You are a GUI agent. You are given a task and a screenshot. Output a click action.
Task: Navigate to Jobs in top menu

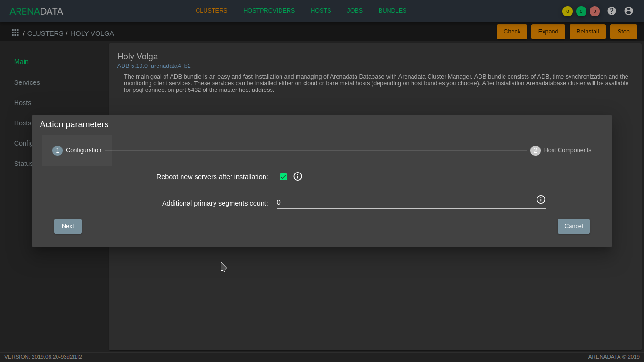click(x=355, y=11)
